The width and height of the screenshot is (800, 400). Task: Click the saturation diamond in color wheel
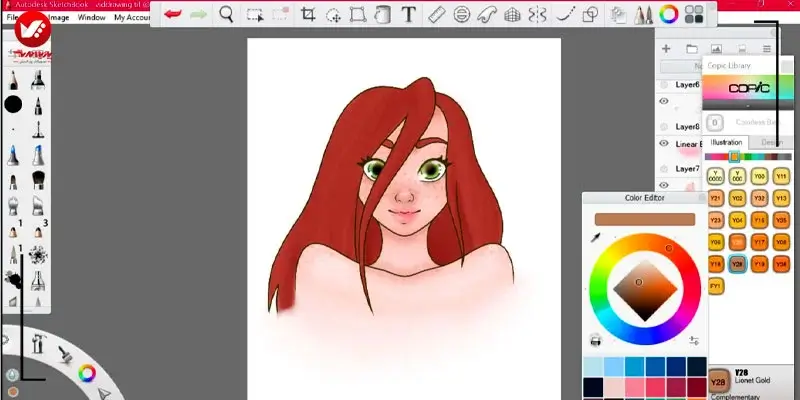[x=645, y=290]
